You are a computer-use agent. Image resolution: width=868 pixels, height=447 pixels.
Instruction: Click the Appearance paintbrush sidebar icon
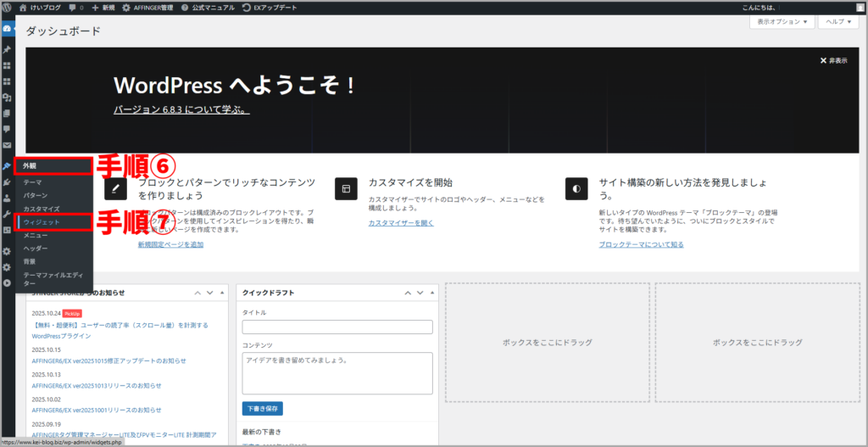pyautogui.click(x=7, y=166)
